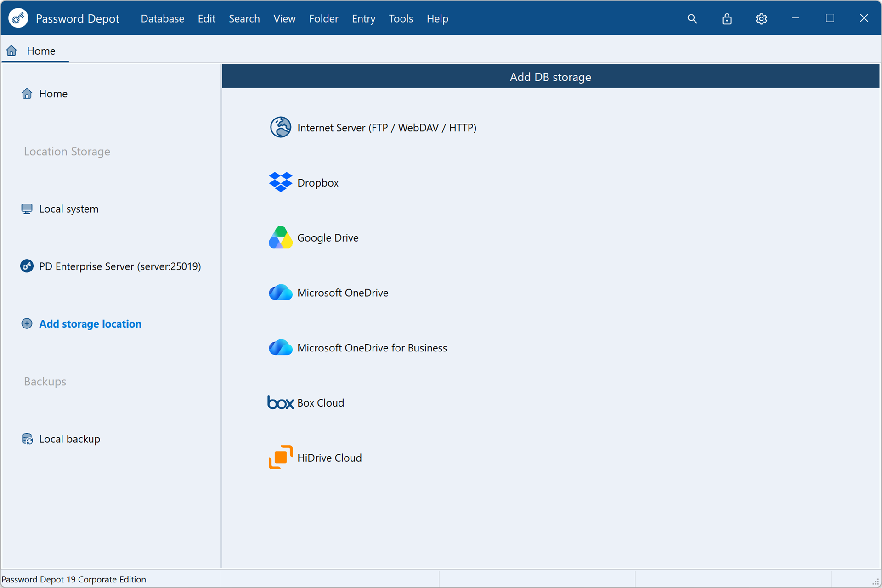This screenshot has width=882, height=588.
Task: Click the Add DB storage header
Action: (550, 77)
